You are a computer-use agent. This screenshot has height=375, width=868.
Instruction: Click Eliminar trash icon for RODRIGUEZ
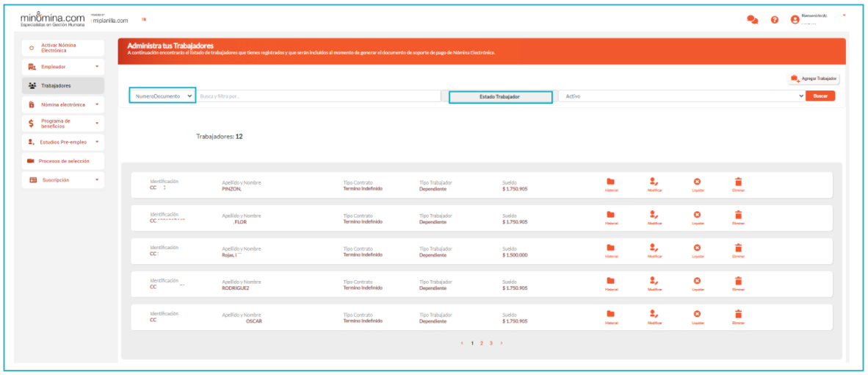click(738, 281)
